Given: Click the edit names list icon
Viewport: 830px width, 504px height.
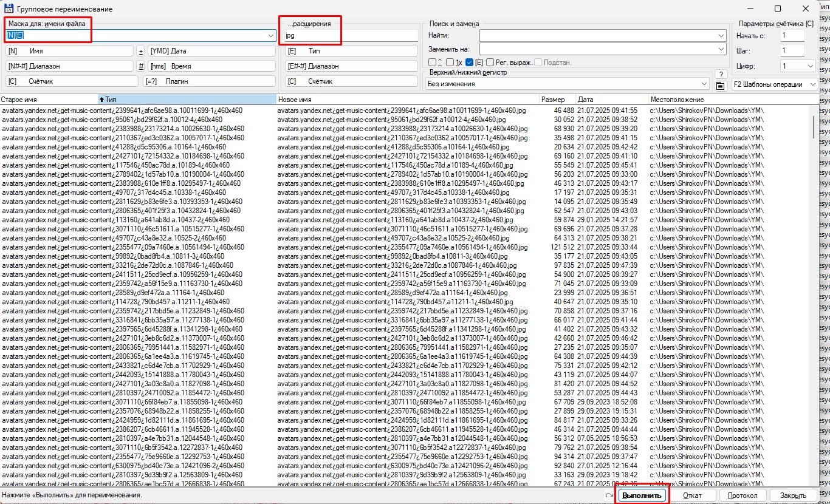Looking at the screenshot, I should click(x=720, y=86).
